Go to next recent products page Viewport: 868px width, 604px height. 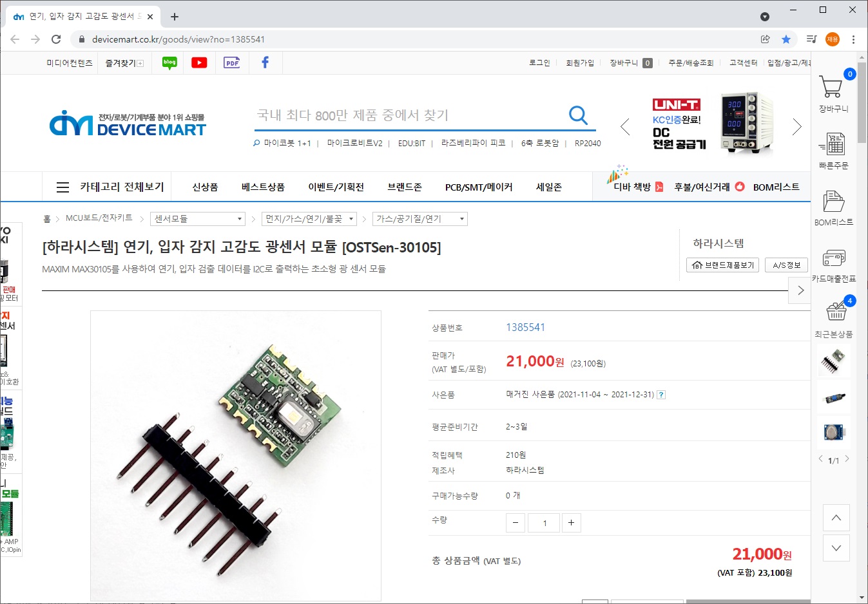(x=847, y=459)
